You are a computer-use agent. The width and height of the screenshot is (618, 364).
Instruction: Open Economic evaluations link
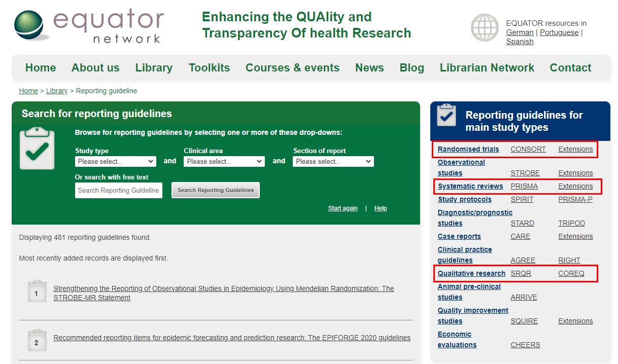click(457, 340)
